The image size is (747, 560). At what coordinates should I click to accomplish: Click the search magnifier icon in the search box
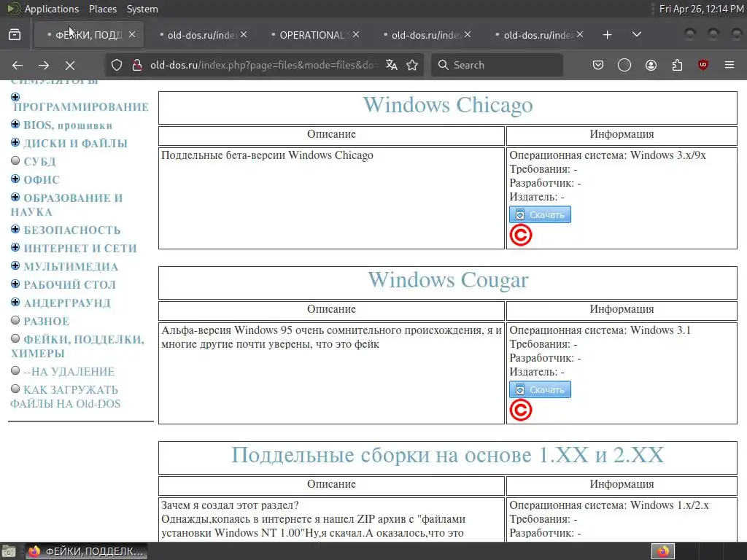pos(443,65)
